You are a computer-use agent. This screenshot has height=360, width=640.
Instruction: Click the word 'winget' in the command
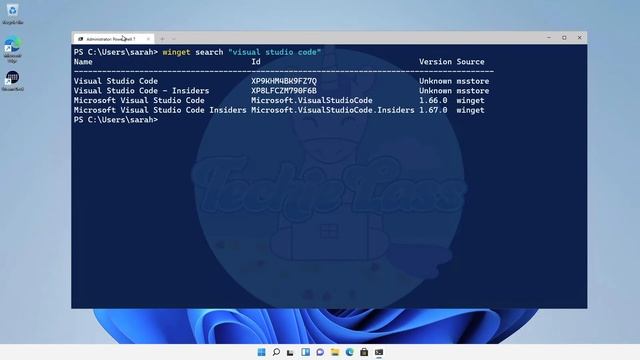[176, 52]
